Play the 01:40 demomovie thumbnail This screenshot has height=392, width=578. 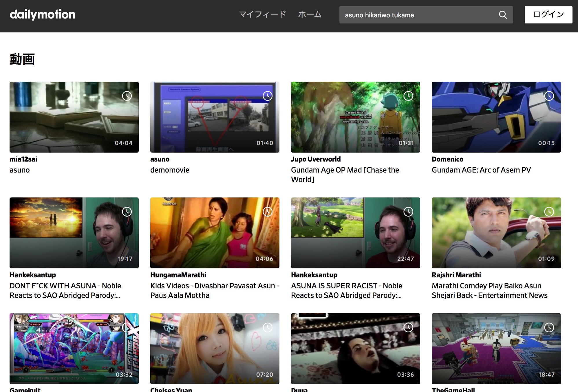pyautogui.click(x=215, y=117)
